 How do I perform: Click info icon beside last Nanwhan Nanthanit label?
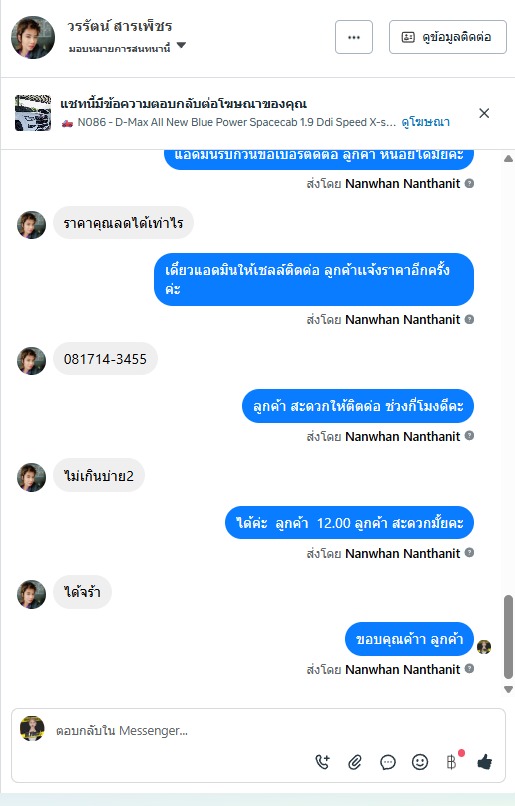coord(469,668)
